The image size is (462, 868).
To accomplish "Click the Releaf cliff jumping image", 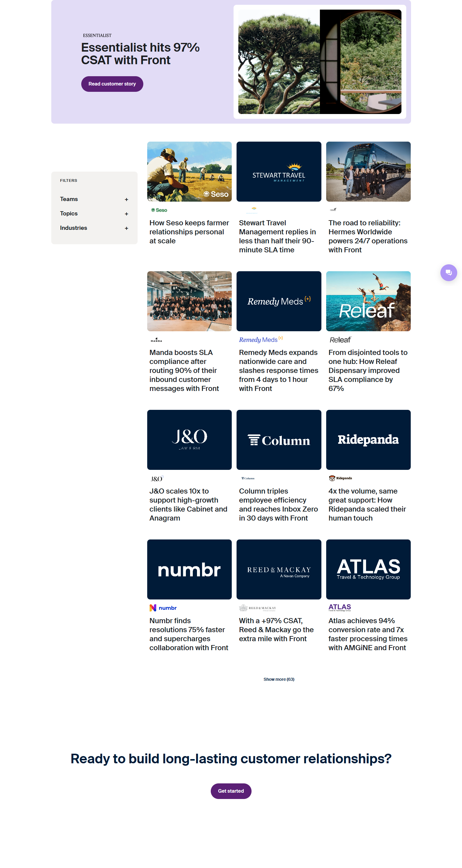I will pyautogui.click(x=368, y=301).
